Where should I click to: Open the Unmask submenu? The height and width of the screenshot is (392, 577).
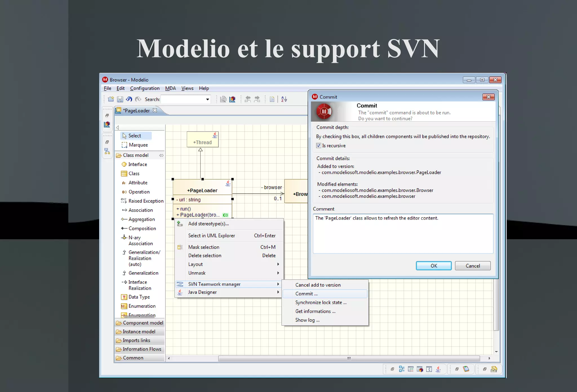tap(229, 273)
